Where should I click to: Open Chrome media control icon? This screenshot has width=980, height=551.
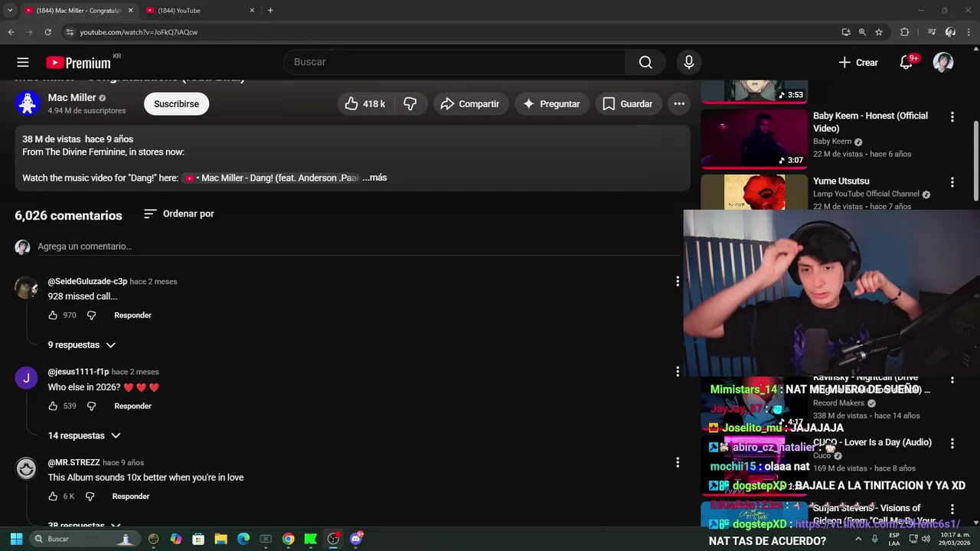tap(931, 32)
